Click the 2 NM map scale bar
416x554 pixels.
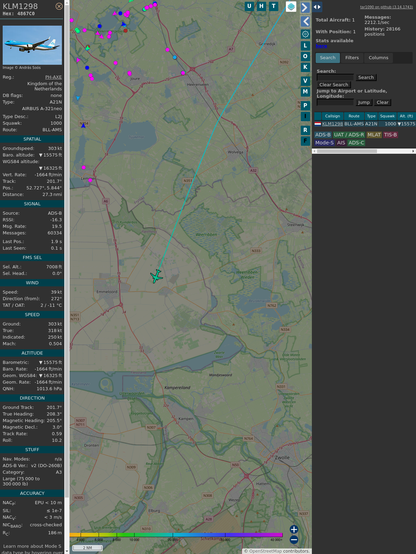tap(87, 548)
